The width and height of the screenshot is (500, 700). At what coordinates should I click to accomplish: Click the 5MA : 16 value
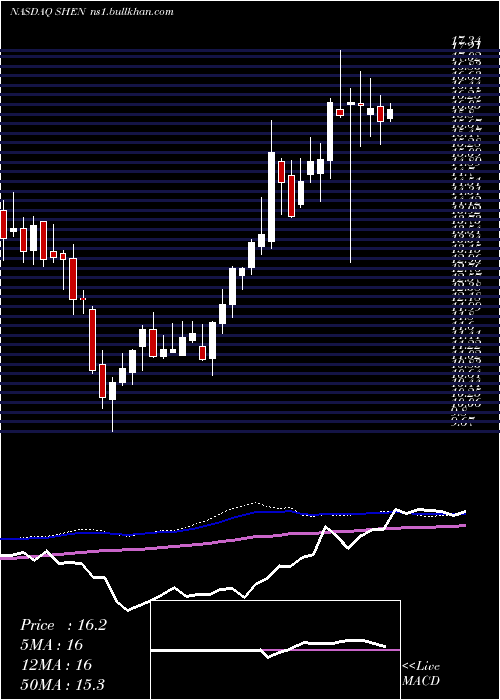tap(52, 645)
